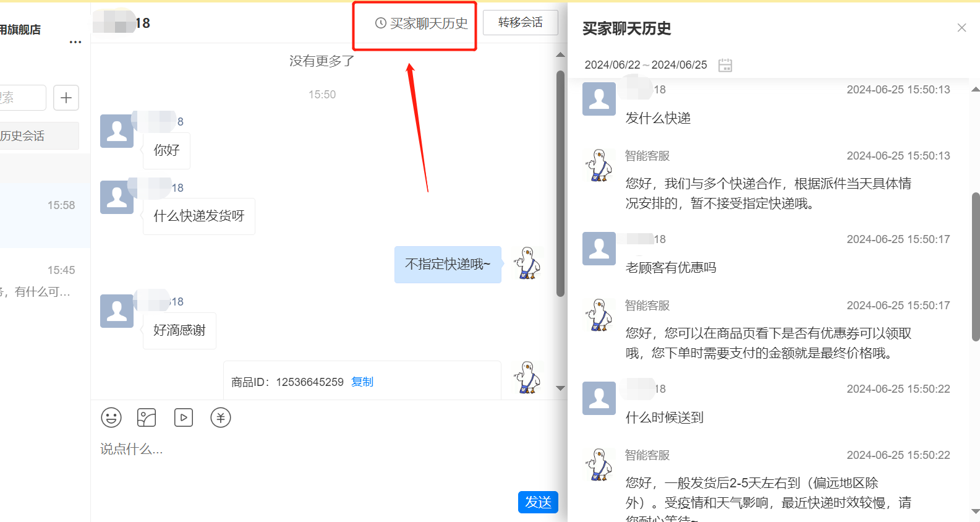This screenshot has height=522, width=980.
Task: Click the 复制 link next to 商品ID
Action: 362,382
